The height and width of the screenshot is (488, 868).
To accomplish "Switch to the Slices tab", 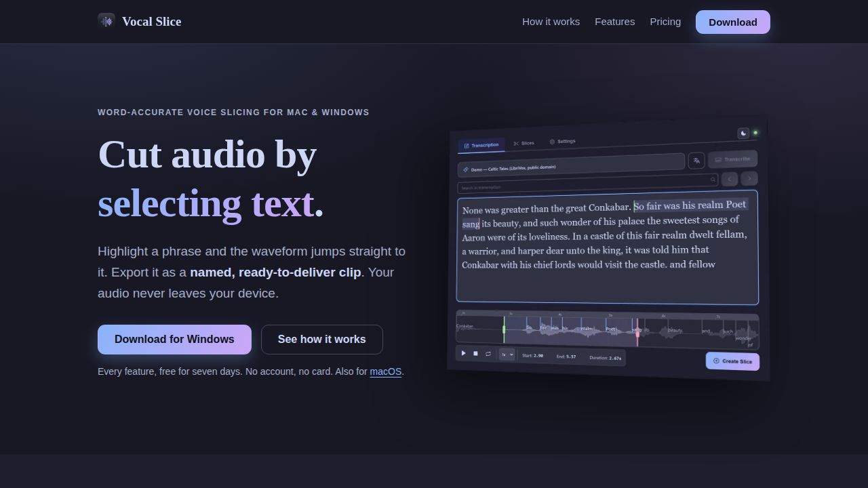I will pyautogui.click(x=524, y=143).
